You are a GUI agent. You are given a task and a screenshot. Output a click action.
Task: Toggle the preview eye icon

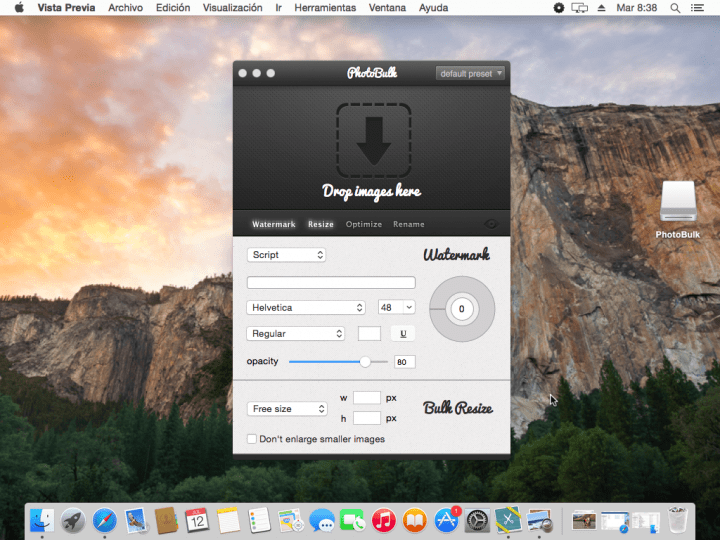point(491,224)
